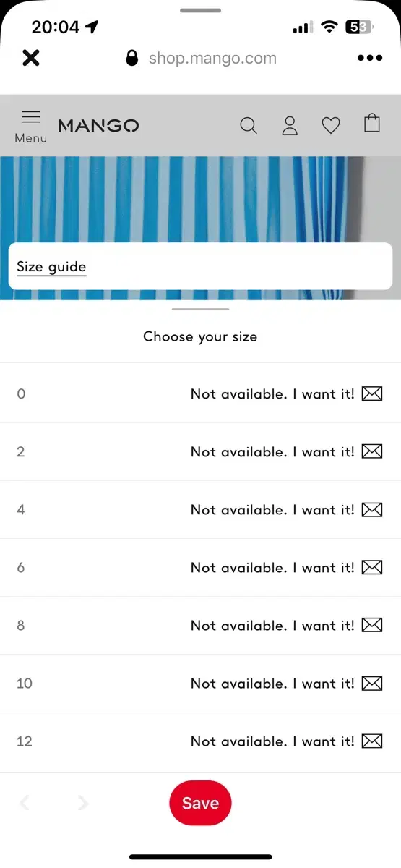Open the wishlist heart icon
The image size is (401, 868).
tap(331, 126)
